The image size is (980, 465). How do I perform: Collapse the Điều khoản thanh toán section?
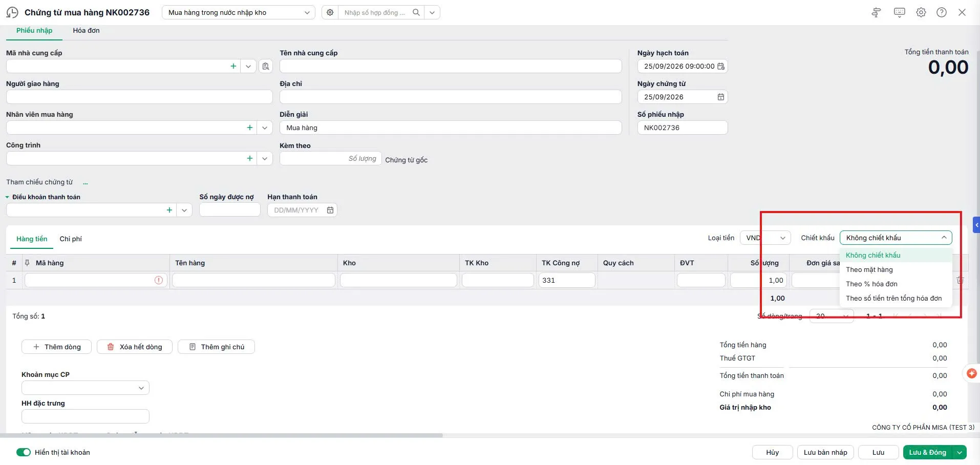[8, 197]
